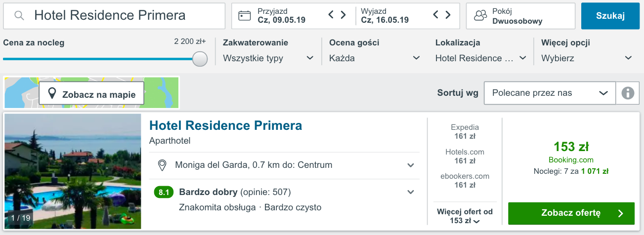The height and width of the screenshot is (235, 644).
Task: Click the nightly price slider handle
Action: (x=200, y=59)
